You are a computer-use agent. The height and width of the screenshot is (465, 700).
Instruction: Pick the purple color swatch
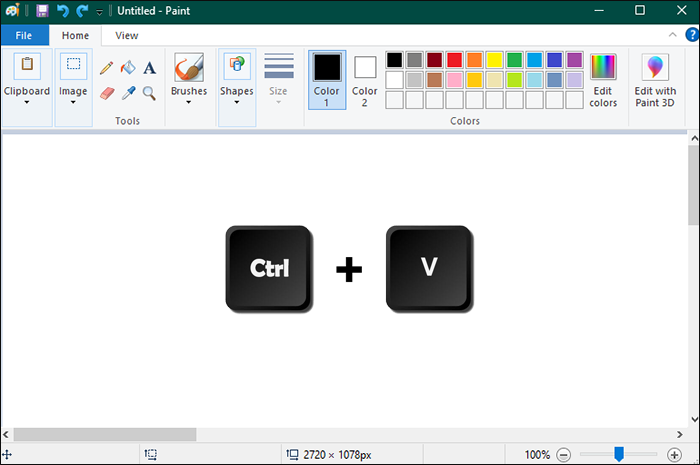pyautogui.click(x=575, y=60)
